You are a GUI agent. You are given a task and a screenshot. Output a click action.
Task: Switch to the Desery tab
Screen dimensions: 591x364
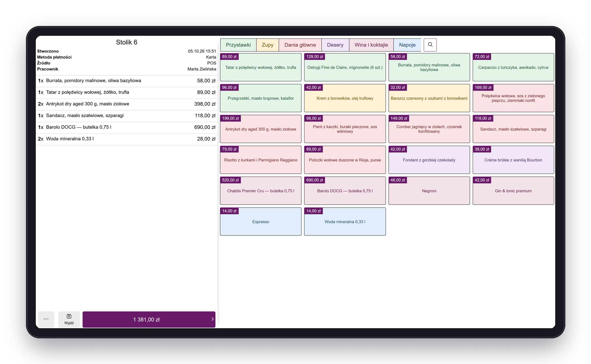point(335,45)
